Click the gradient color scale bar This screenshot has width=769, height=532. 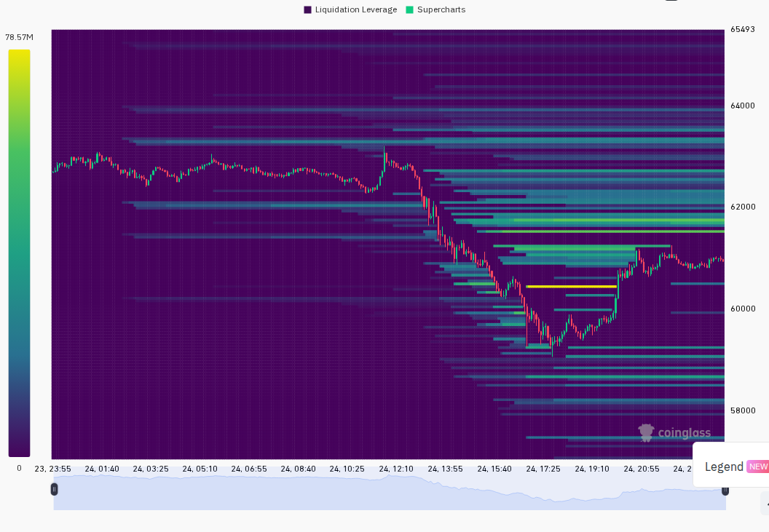pyautogui.click(x=19, y=253)
